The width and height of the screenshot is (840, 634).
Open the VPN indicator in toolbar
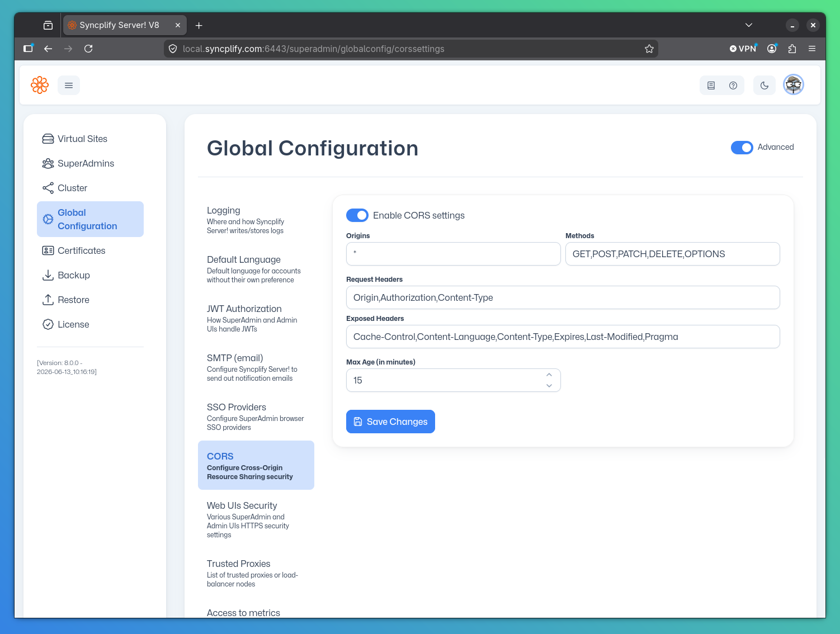(x=743, y=49)
